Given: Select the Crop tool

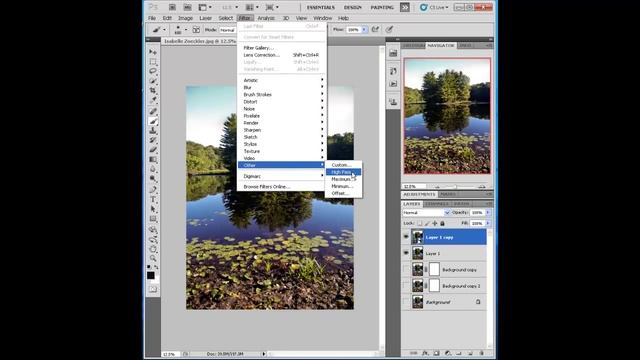Looking at the screenshot, I should click(153, 90).
